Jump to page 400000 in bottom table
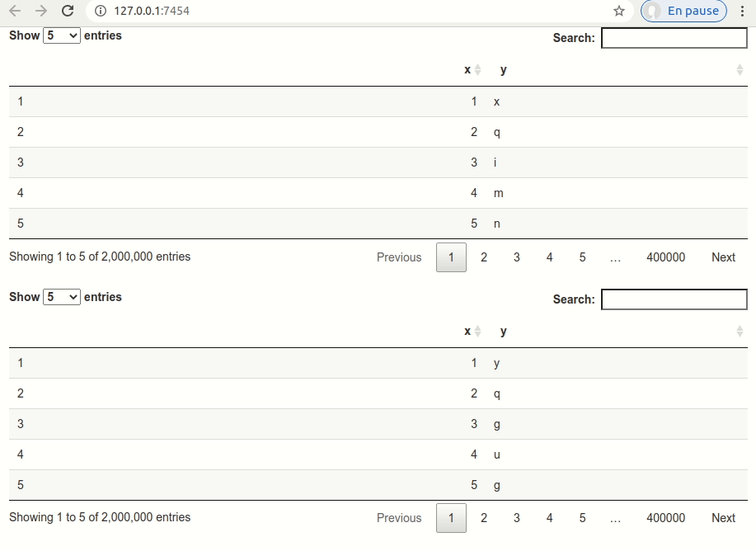The width and height of the screenshot is (756, 551). click(665, 518)
